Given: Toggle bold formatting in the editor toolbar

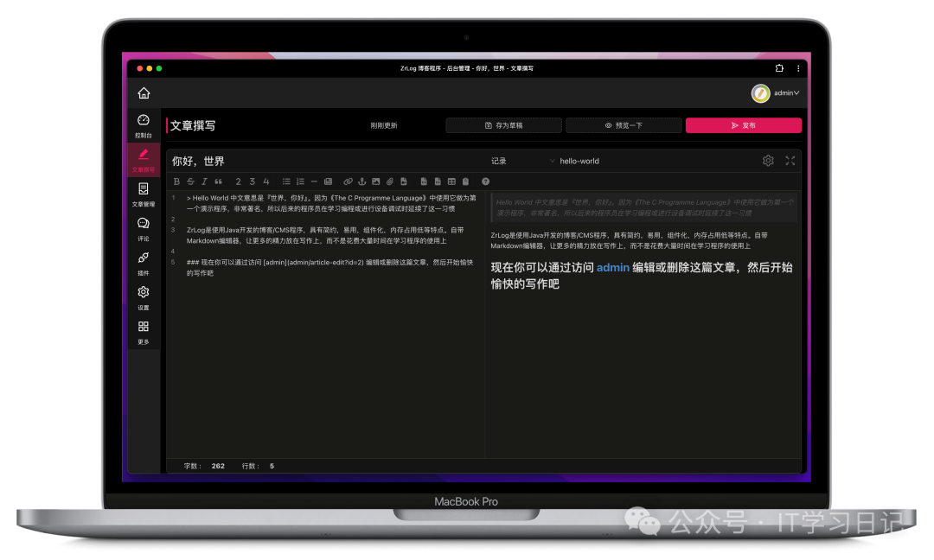Looking at the screenshot, I should [x=176, y=181].
